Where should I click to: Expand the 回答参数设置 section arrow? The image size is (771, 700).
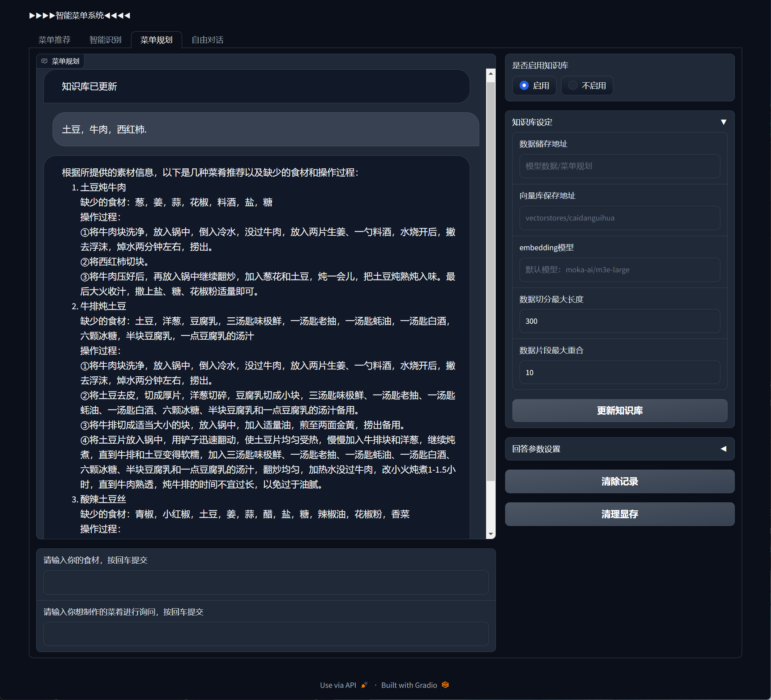point(723,449)
